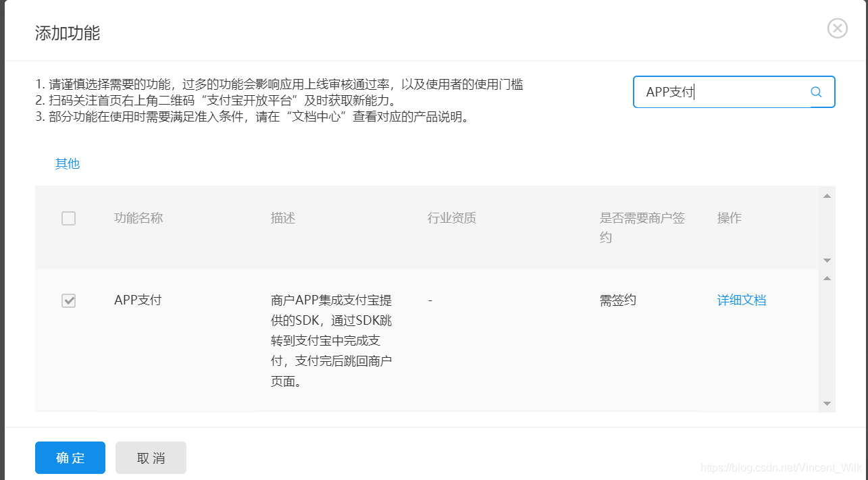Click the header scrollbar up arrow

point(827,196)
